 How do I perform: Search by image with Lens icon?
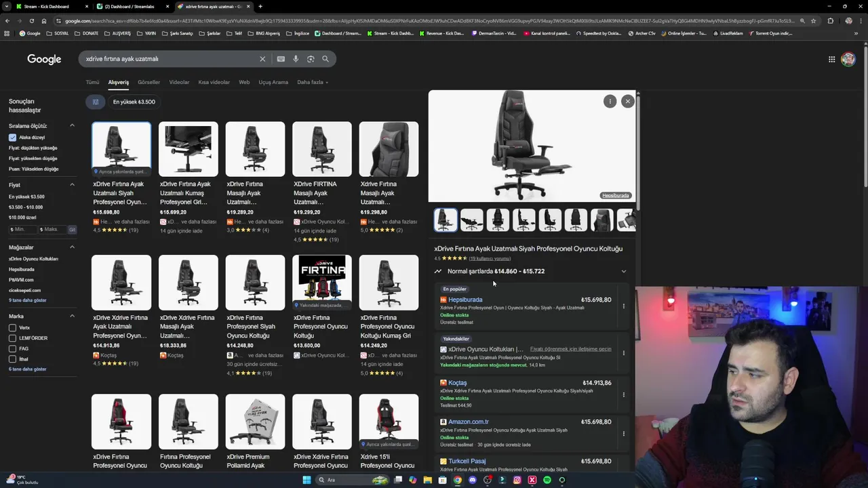tap(311, 59)
